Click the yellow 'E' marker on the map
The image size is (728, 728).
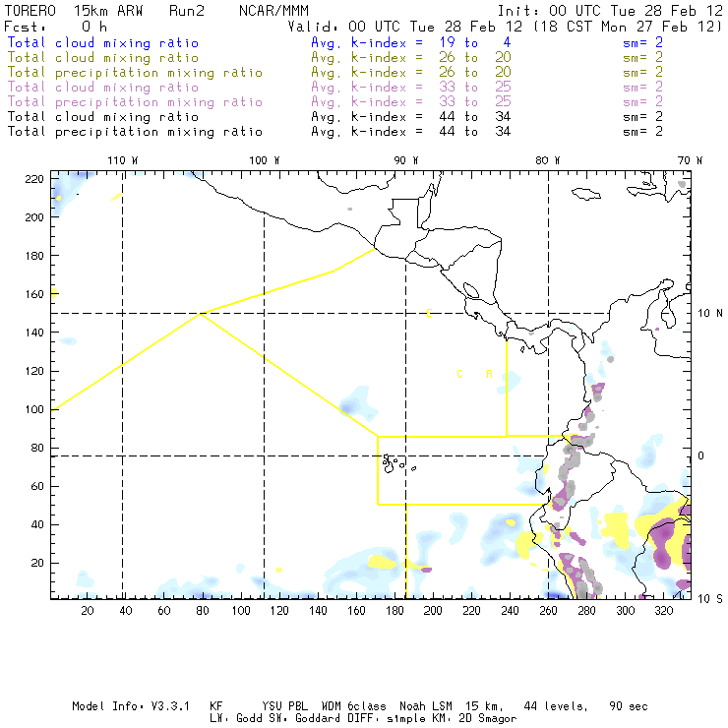(430, 313)
